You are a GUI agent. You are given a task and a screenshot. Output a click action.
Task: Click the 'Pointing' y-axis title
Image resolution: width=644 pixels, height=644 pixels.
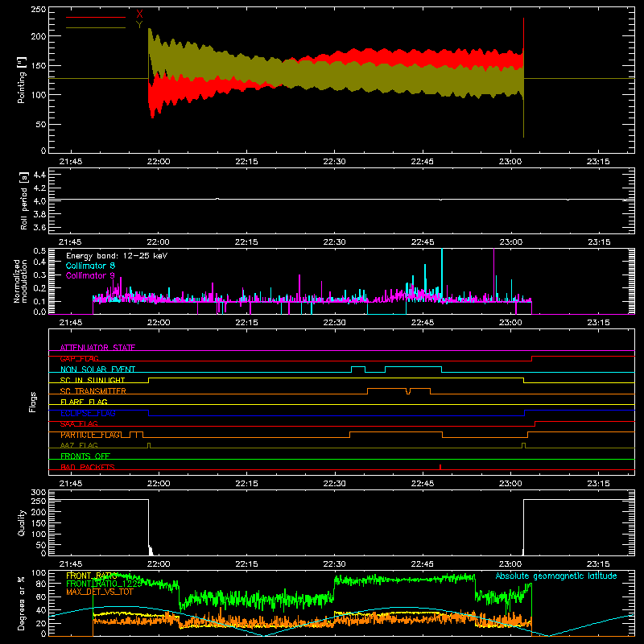[22, 80]
